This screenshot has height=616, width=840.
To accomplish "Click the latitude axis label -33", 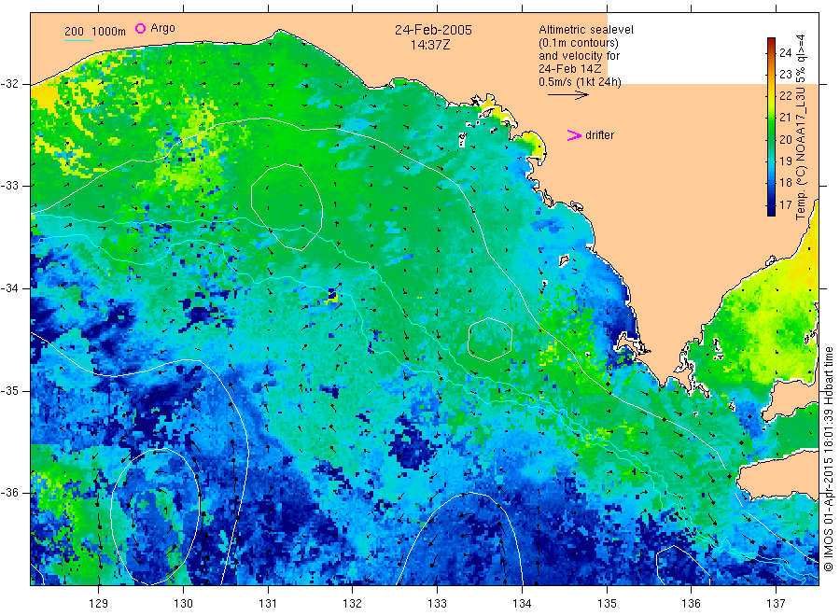I will [9, 186].
